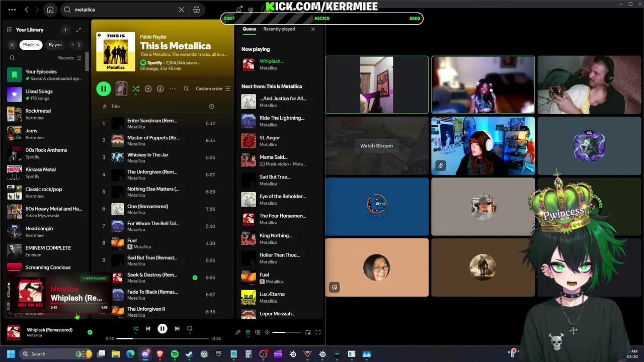644x362 pixels.
Task: Create a new playlist with plus icon
Action: [65, 30]
